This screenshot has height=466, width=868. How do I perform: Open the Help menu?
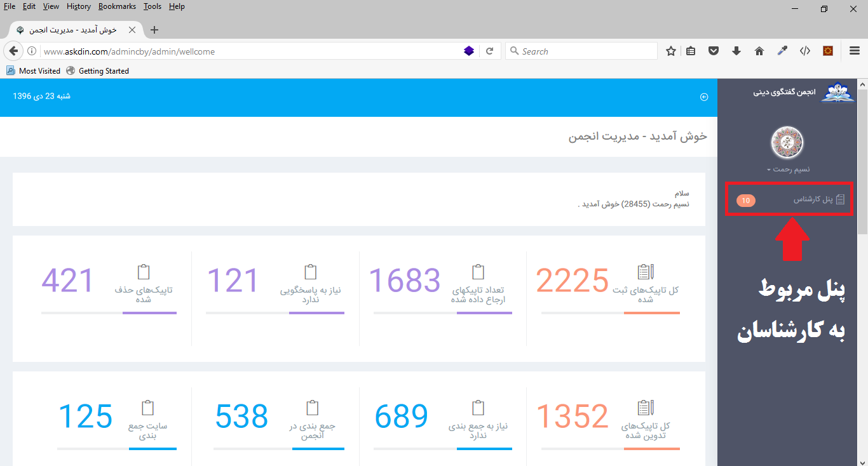[x=177, y=6]
